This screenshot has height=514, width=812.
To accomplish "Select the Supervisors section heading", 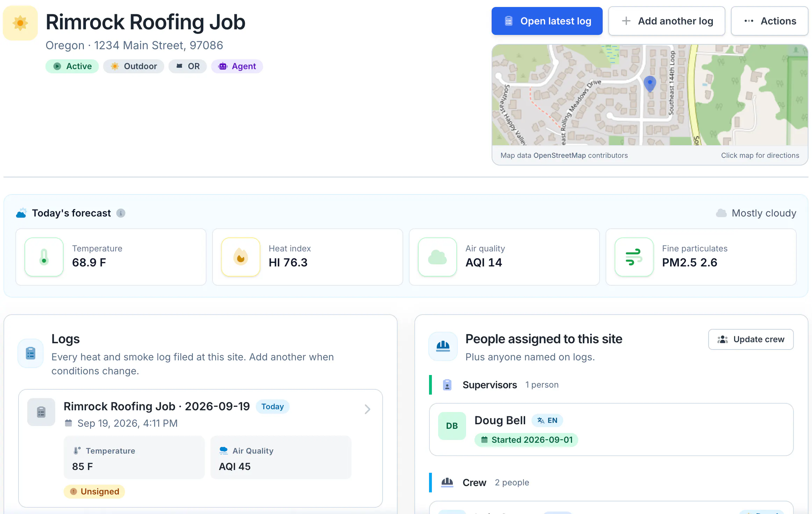I will 490,385.
